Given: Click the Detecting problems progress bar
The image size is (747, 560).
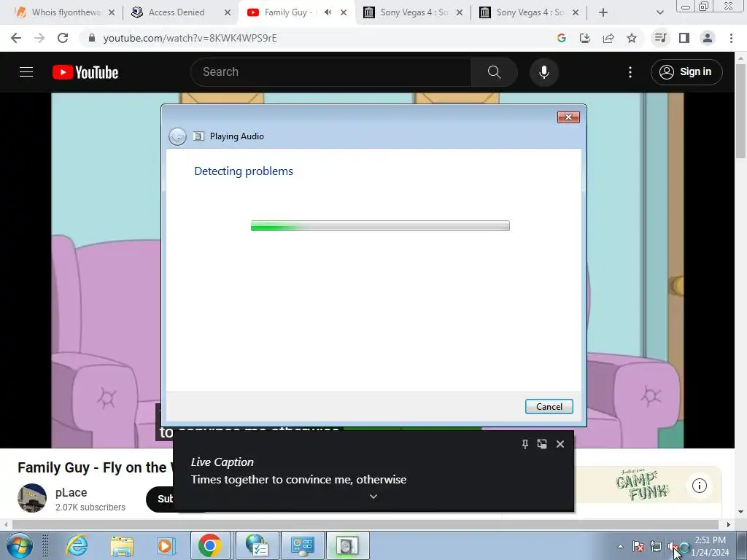Looking at the screenshot, I should 380,226.
